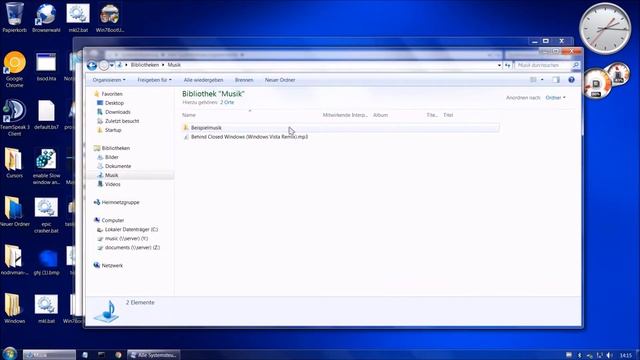This screenshot has width=640, height=360.
Task: Select Startup in the Favoriten list
Action: (113, 130)
